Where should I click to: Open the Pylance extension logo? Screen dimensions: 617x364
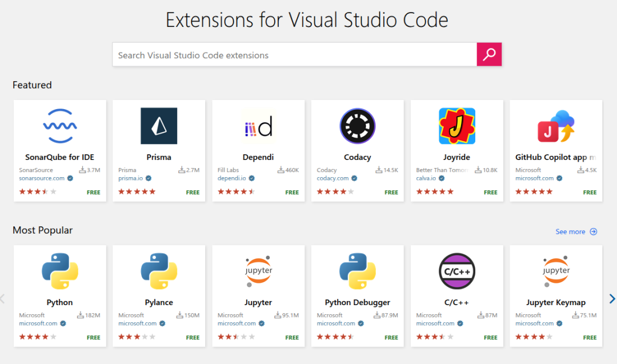pyautogui.click(x=159, y=271)
